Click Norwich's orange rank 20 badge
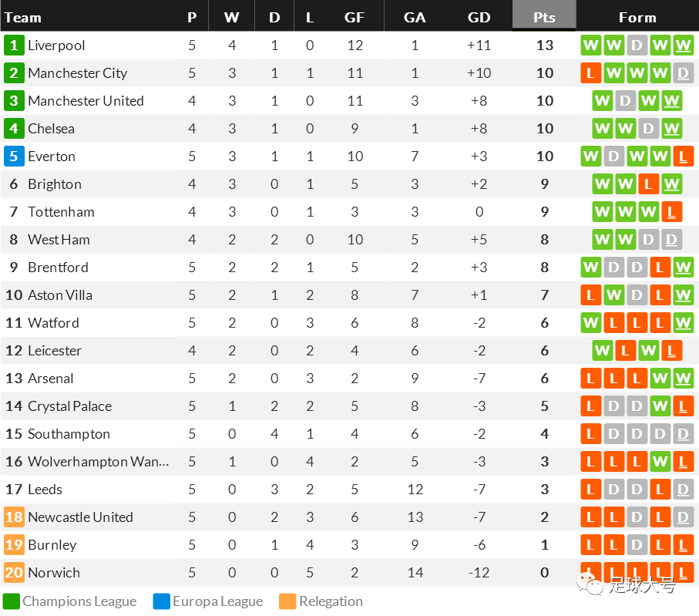 click(x=14, y=572)
